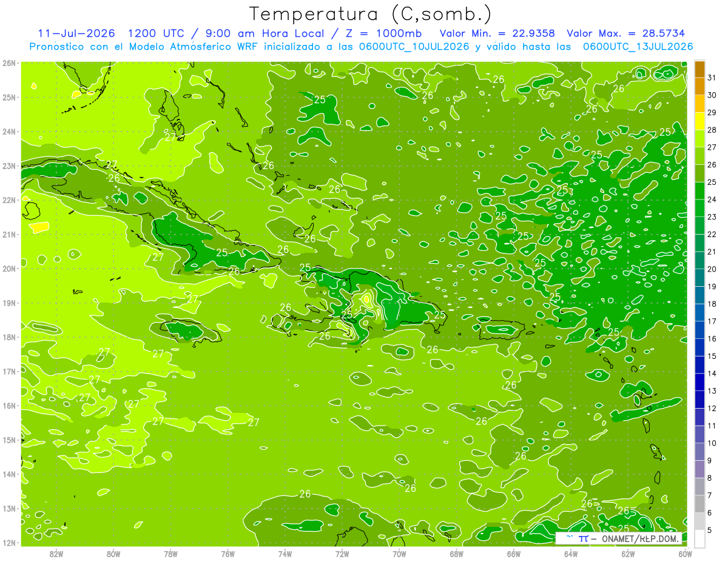Click the legend swatch between 22 and 23

pos(700,226)
